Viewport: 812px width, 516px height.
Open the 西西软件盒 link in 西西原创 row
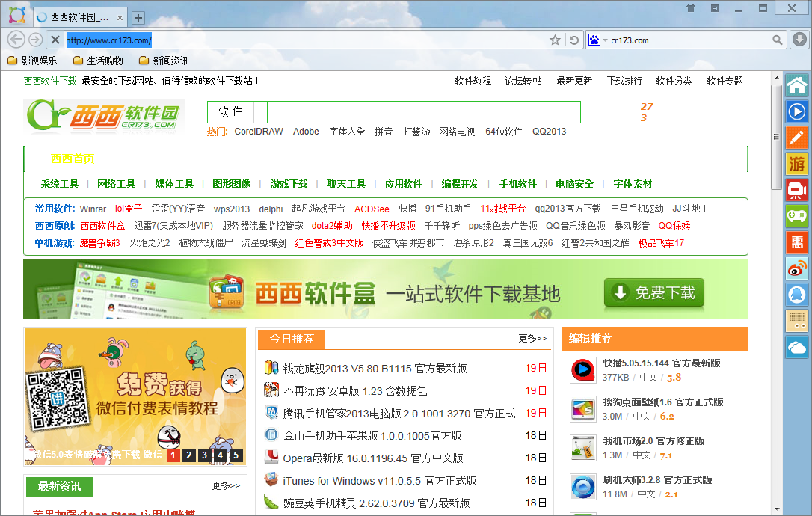102,226
